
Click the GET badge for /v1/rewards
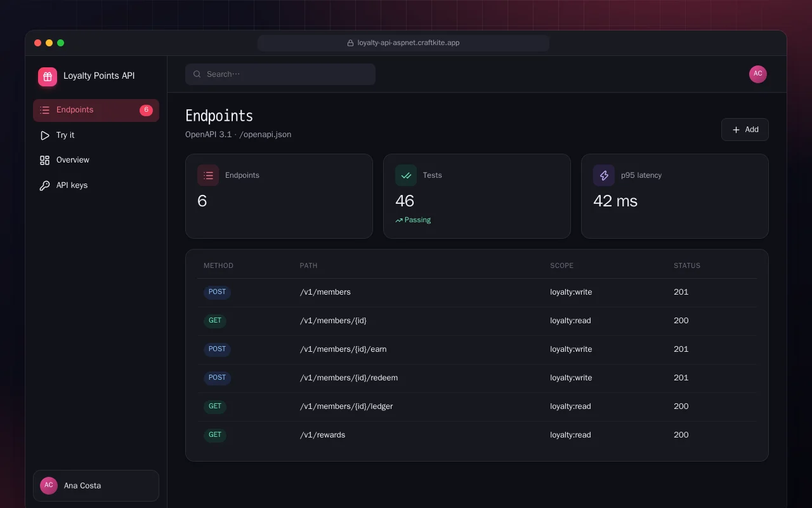[215, 435]
